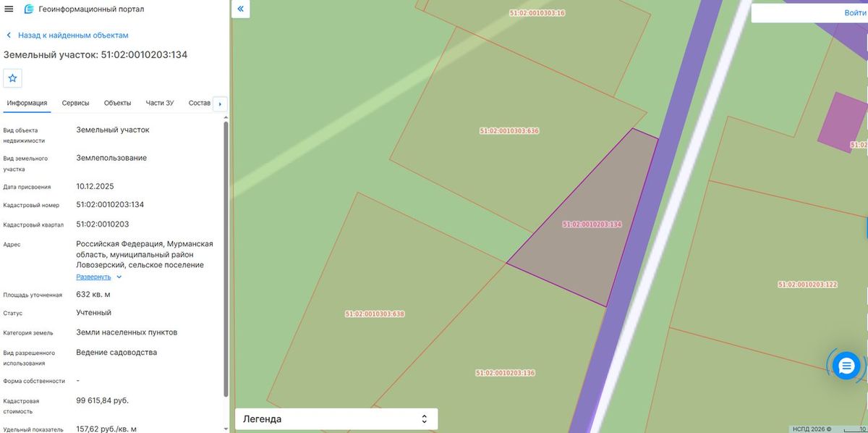
Task: Expand the full address with Развернуть
Action: click(x=99, y=277)
